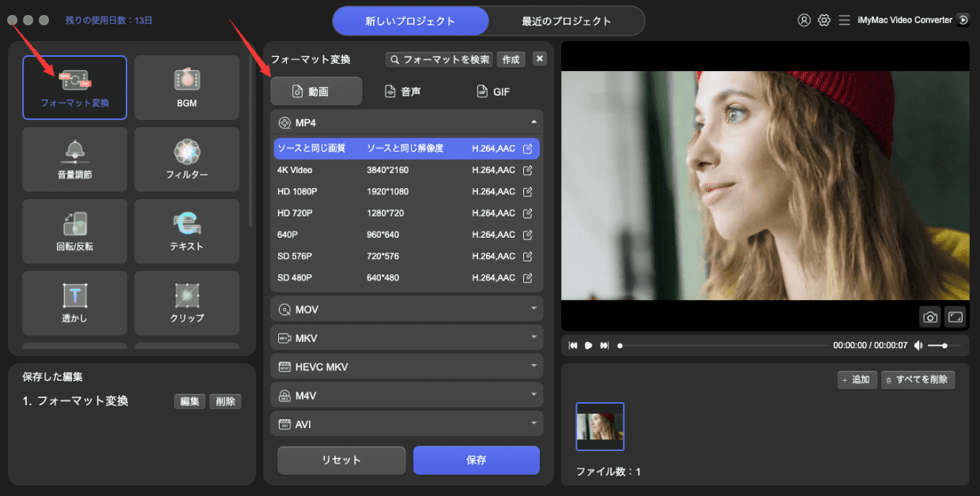The width and height of the screenshot is (980, 496).
Task: Select the HD 720P 1280*720 row
Action: pos(407,213)
